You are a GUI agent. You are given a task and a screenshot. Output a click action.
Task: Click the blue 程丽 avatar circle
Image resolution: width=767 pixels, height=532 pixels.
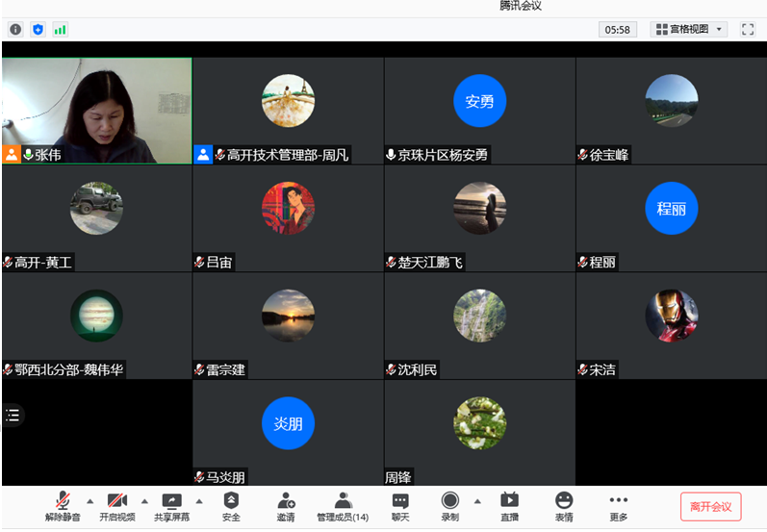(672, 209)
